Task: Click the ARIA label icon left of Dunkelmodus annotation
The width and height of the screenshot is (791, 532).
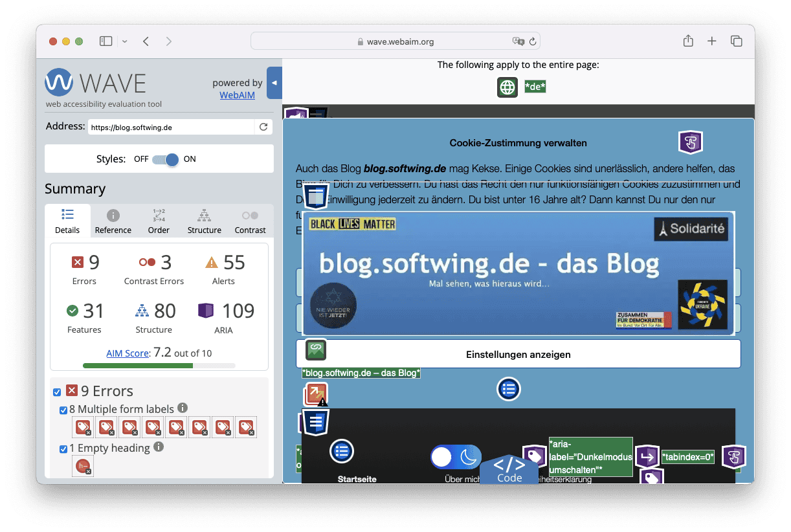Action: [535, 457]
